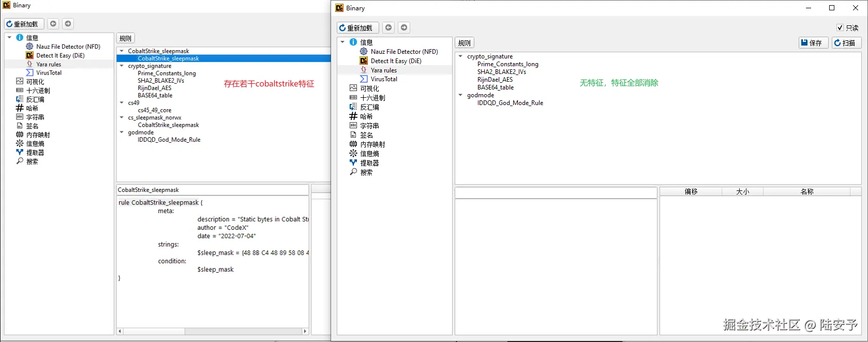Click the 重新加载 reload button in right Binary window

click(x=358, y=28)
